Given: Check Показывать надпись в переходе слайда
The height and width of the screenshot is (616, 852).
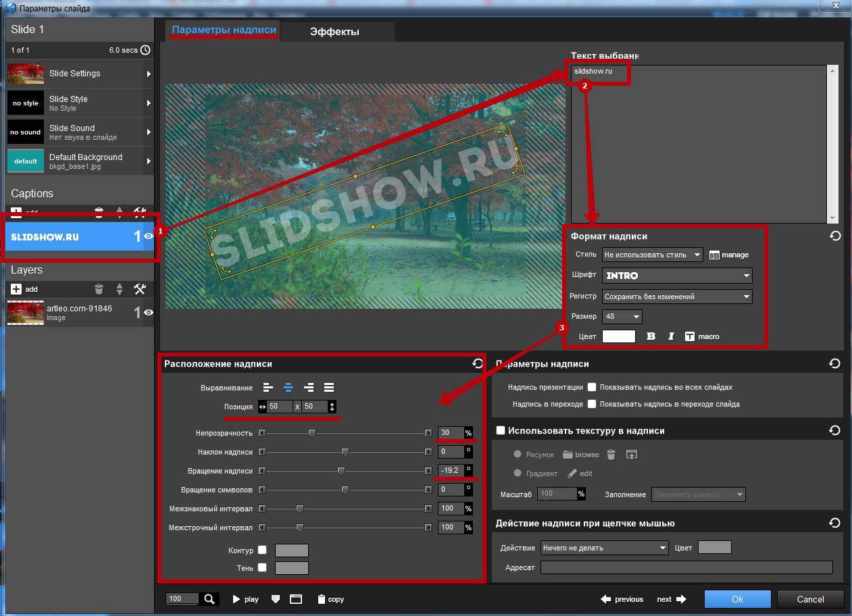Looking at the screenshot, I should coord(592,404).
